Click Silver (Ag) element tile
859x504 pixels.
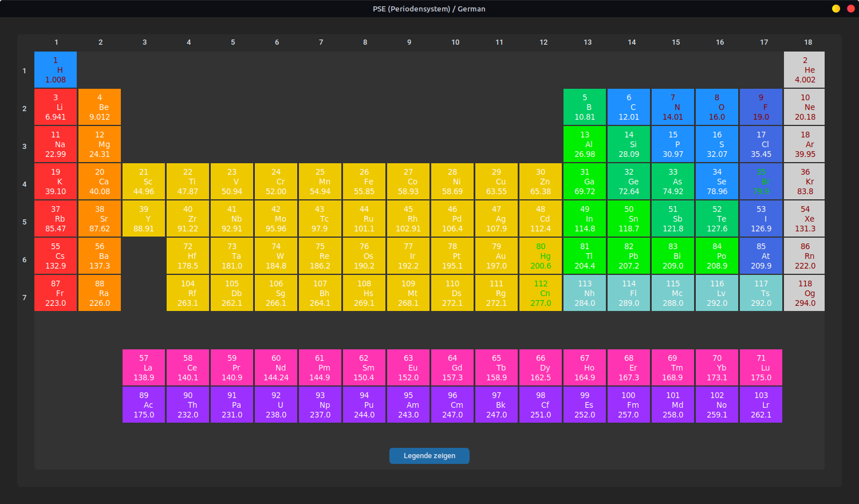[497, 219]
